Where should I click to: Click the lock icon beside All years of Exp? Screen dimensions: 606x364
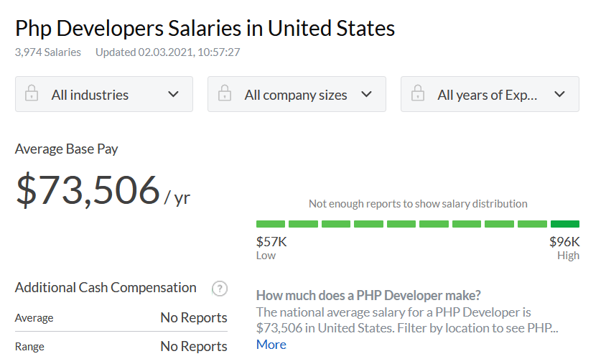coord(417,93)
